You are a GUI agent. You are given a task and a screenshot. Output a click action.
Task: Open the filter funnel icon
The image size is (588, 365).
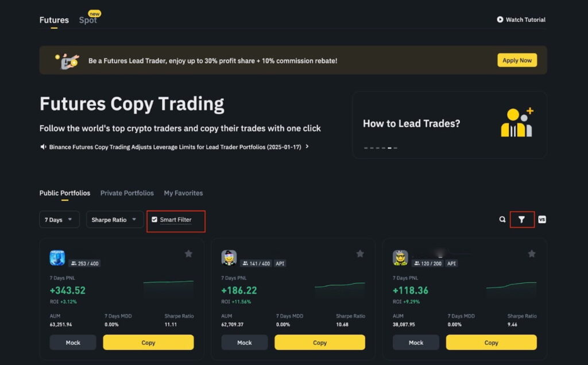coord(522,219)
